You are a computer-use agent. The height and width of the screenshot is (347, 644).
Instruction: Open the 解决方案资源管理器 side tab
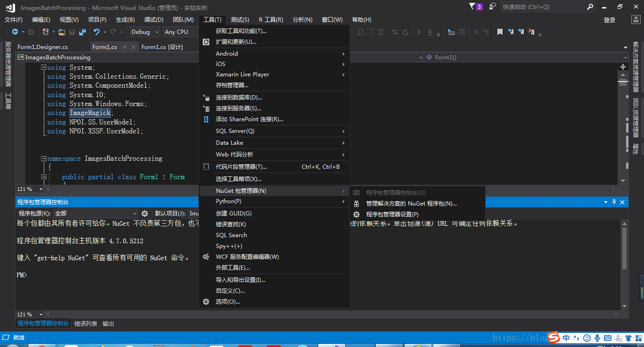pyautogui.click(x=636, y=67)
